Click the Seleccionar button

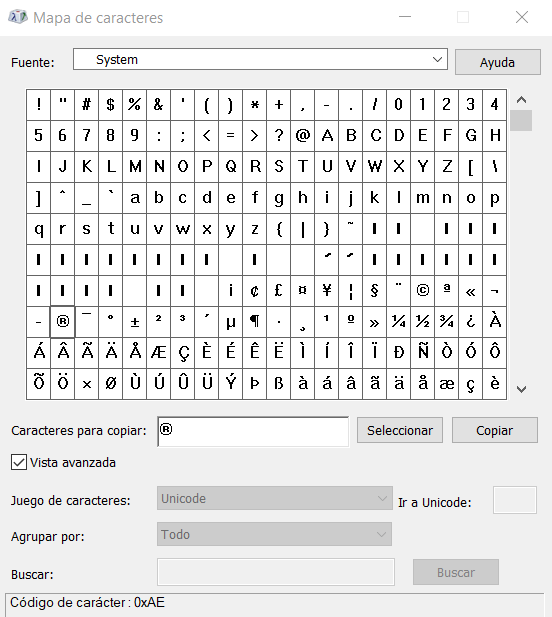[400, 430]
